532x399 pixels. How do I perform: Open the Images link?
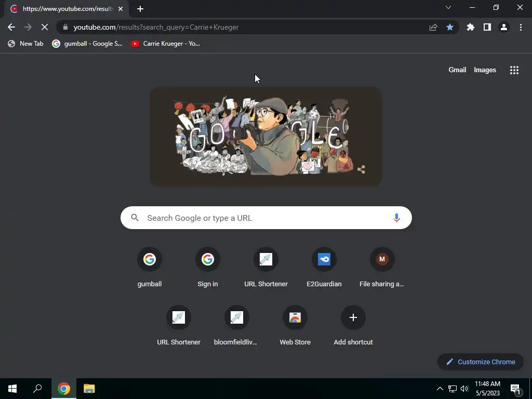(485, 70)
